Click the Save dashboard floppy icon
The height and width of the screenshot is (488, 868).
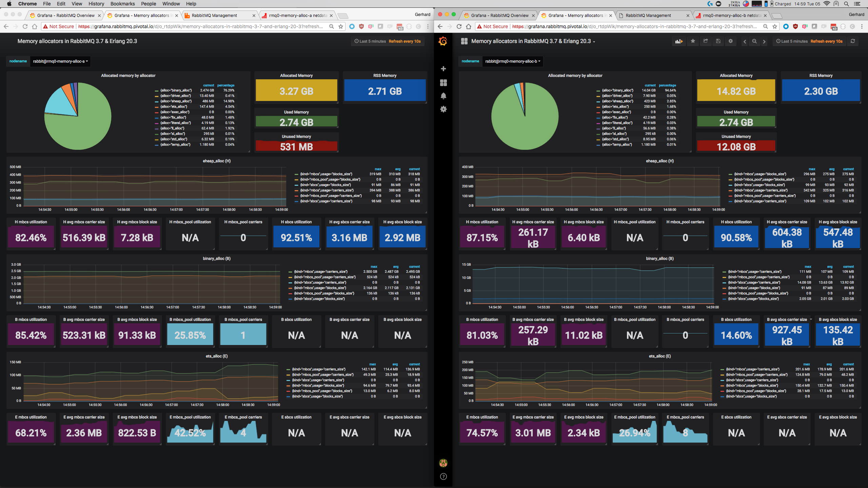[x=718, y=41]
